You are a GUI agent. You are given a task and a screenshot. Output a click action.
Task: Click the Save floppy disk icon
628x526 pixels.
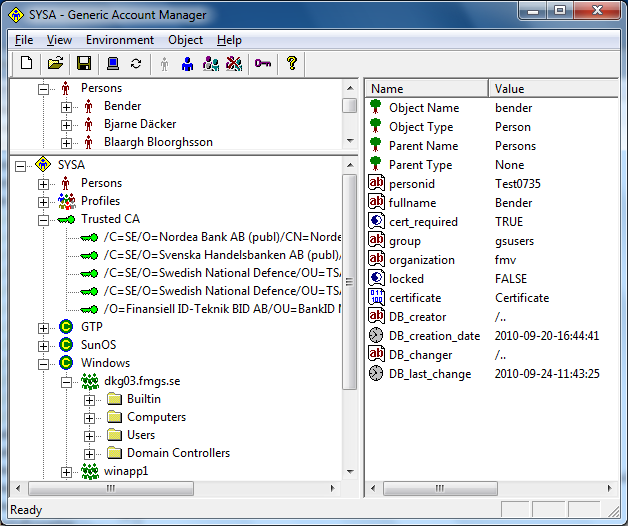pyautogui.click(x=84, y=64)
